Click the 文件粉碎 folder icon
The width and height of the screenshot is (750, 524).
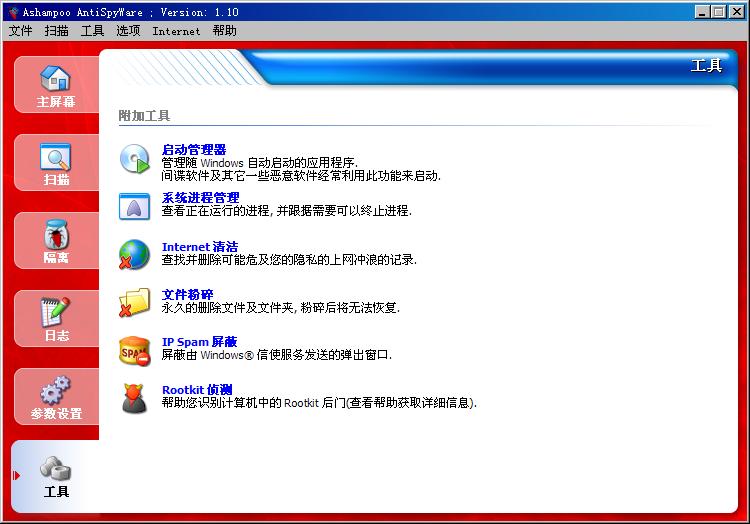click(134, 302)
